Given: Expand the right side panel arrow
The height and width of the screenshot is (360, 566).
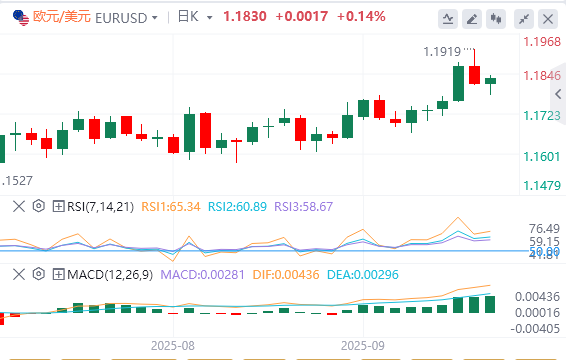Looking at the screenshot, I should (558, 94).
